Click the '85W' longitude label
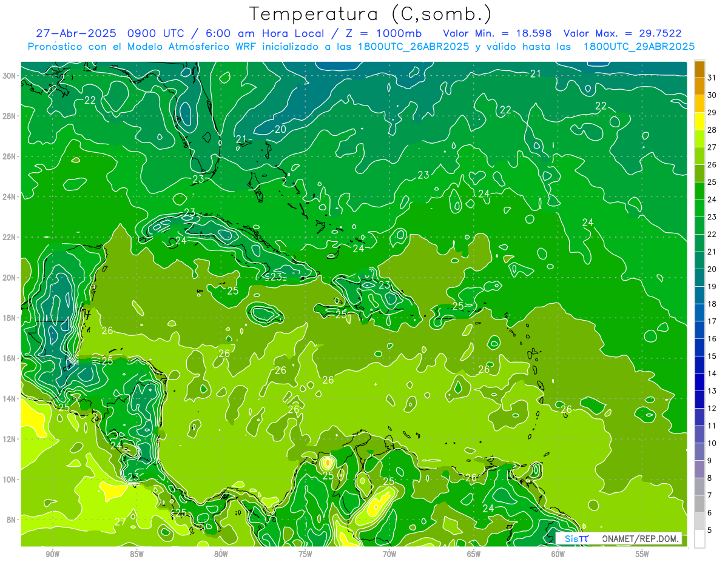Screen dimensions: 728x562 [x=136, y=554]
